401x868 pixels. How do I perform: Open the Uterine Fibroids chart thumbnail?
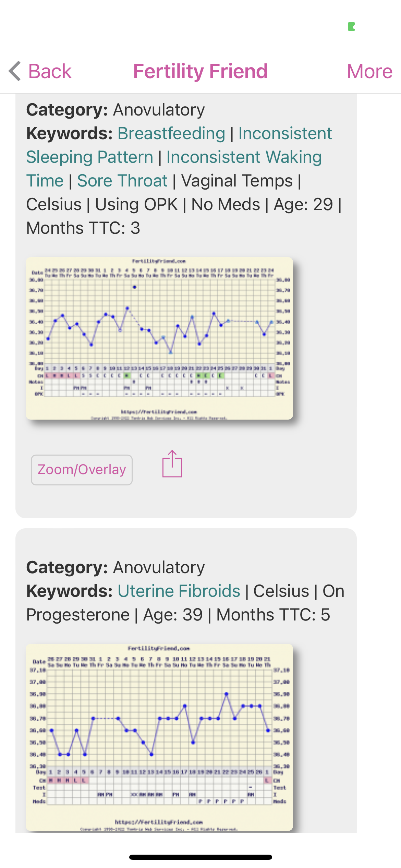(x=159, y=737)
